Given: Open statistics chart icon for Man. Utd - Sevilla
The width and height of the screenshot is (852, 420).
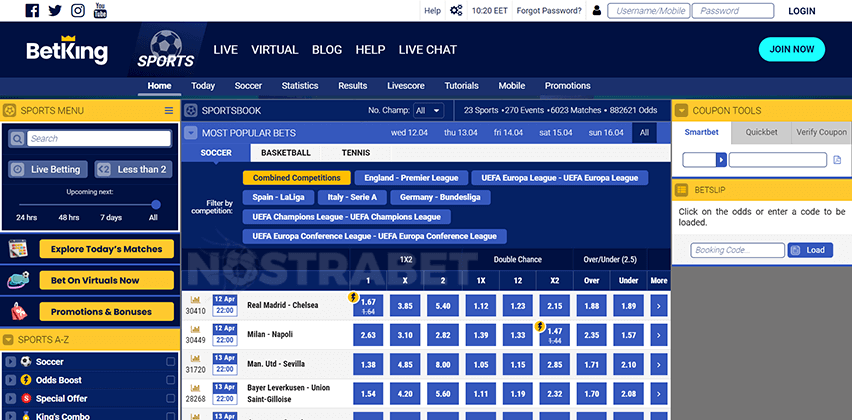Looking at the screenshot, I should click(196, 359).
